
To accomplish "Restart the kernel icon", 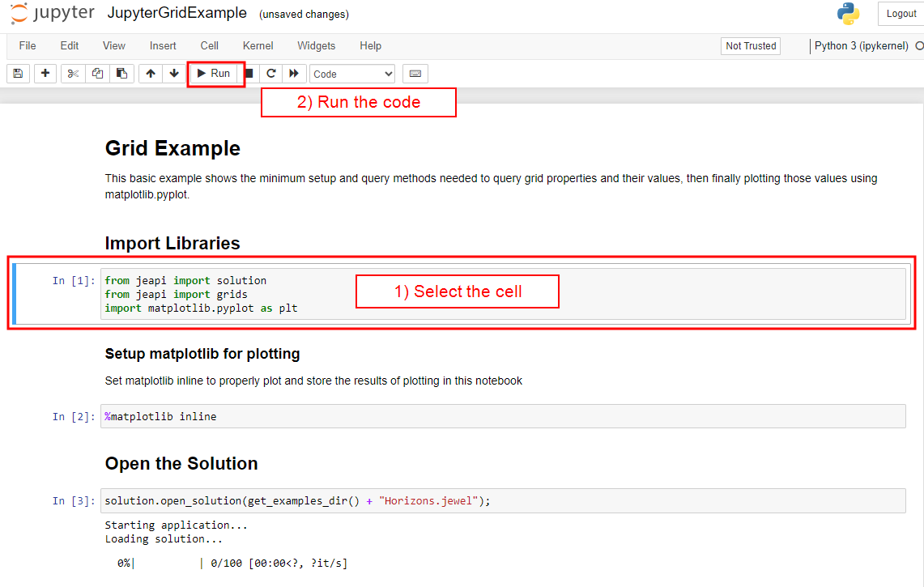I will pyautogui.click(x=271, y=74).
